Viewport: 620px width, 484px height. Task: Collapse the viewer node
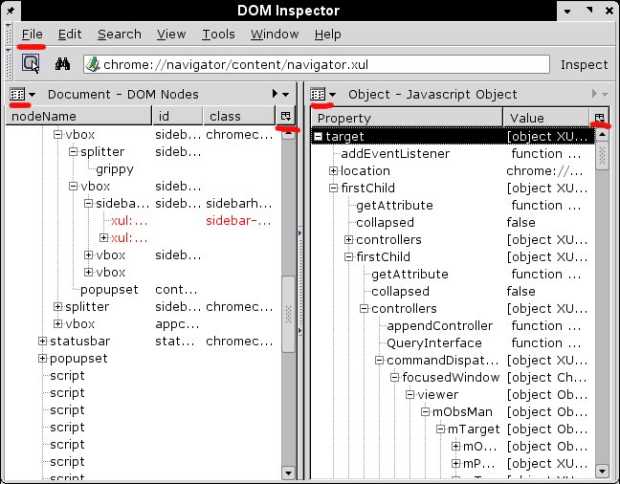click(410, 395)
